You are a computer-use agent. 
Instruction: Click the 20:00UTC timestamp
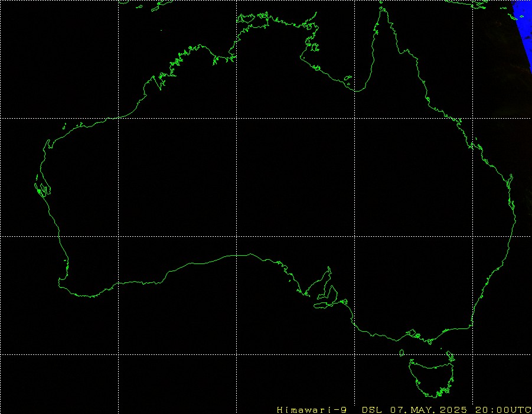tap(503, 410)
